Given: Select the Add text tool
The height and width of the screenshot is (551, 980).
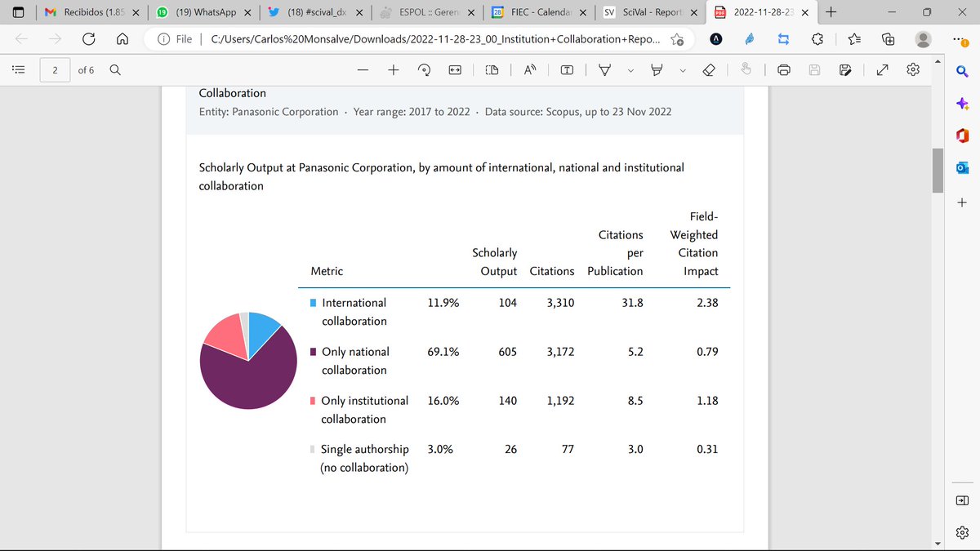Looking at the screenshot, I should click(x=567, y=70).
